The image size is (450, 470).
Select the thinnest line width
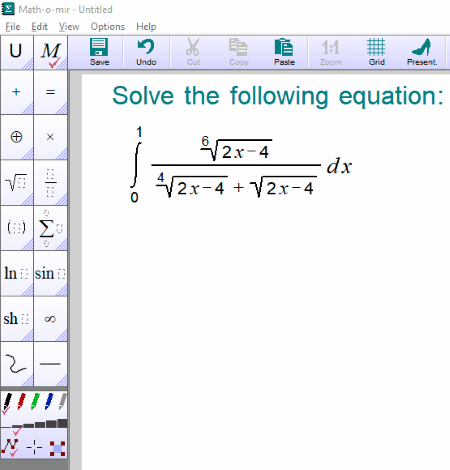pyautogui.click(x=6, y=426)
